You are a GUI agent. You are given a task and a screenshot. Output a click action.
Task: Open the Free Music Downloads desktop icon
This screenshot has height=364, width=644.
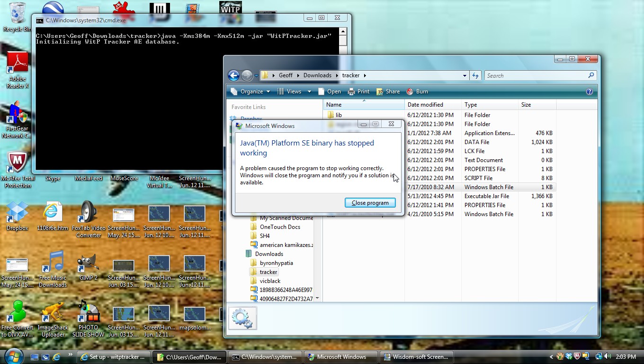tap(53, 269)
